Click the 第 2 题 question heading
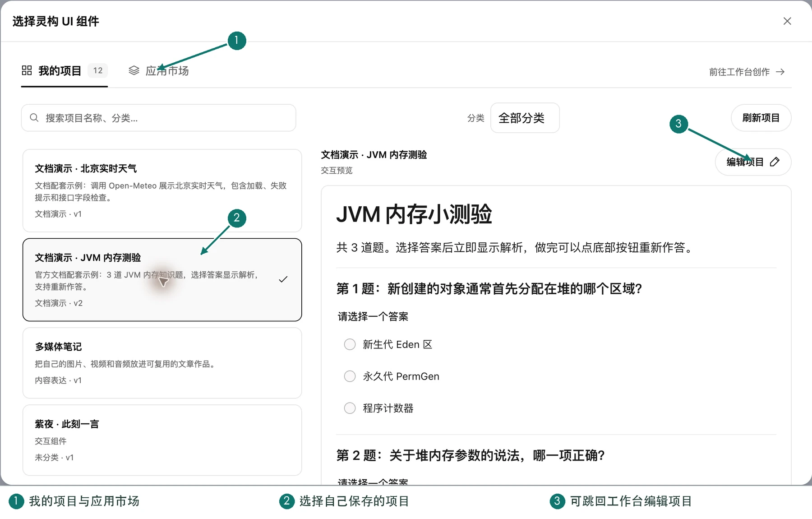The height and width of the screenshot is (519, 812). click(471, 455)
